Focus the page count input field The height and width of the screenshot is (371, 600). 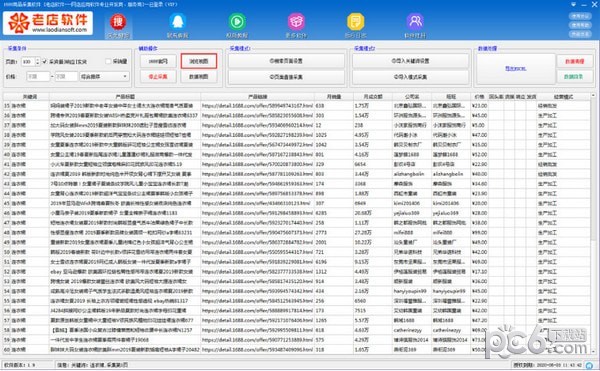(28, 62)
